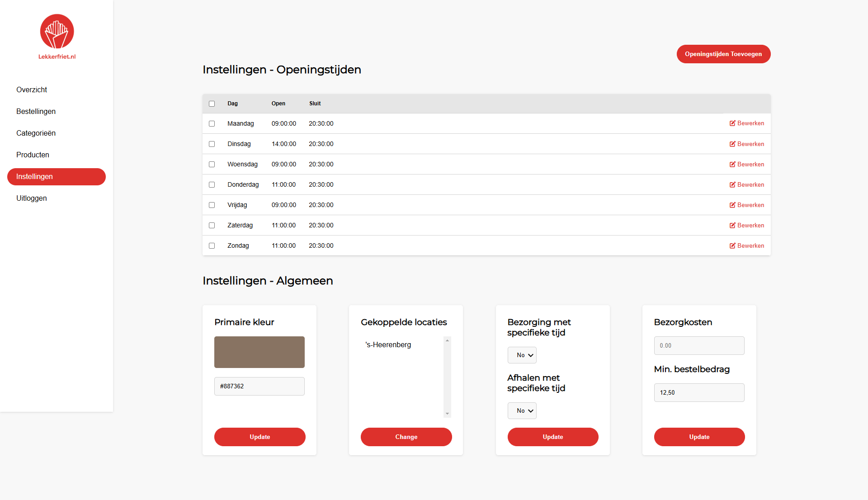
Task: Click edit icon for Maandag row
Action: (x=732, y=123)
